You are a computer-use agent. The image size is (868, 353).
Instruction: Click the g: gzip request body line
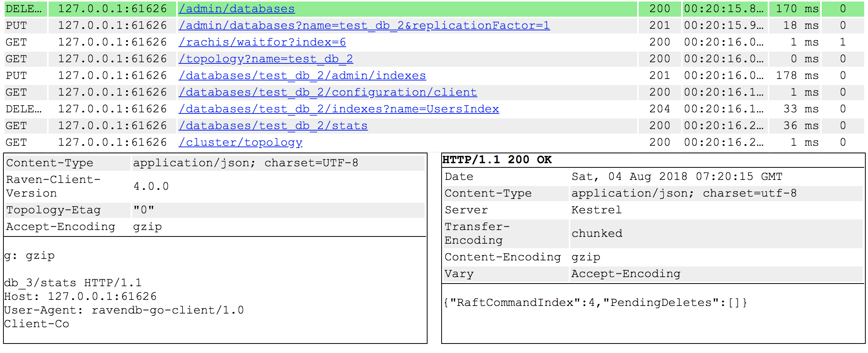point(30,255)
